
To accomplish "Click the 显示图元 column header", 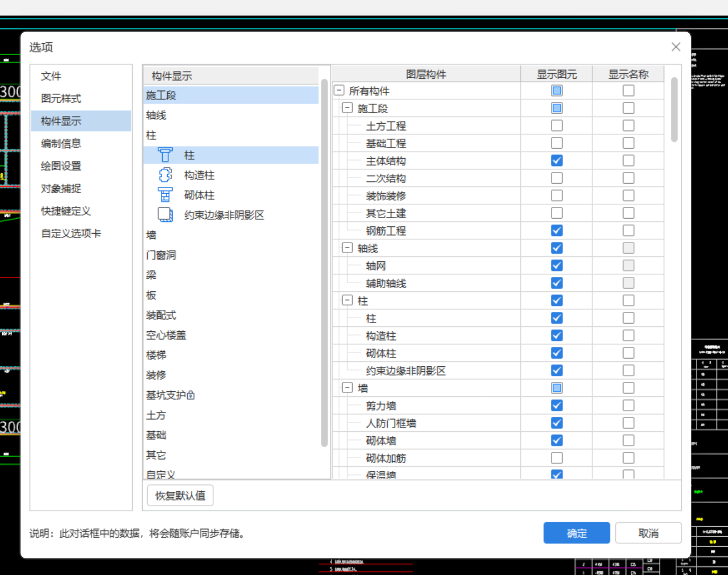I will tap(556, 74).
